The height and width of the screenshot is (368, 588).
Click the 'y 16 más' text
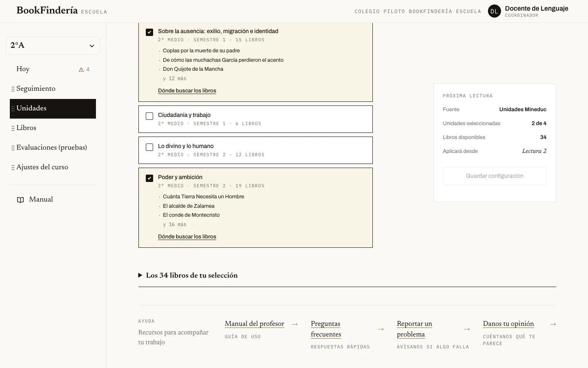coord(175,224)
